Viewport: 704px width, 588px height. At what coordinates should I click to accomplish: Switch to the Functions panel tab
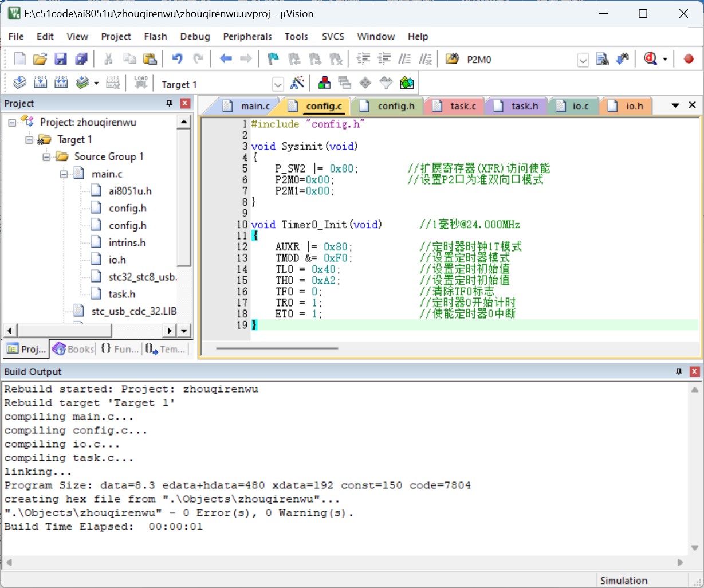click(119, 349)
